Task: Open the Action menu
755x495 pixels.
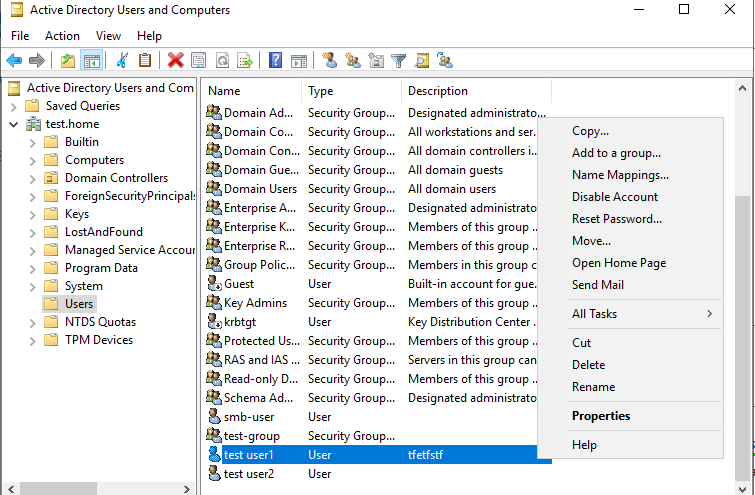Action: [62, 36]
